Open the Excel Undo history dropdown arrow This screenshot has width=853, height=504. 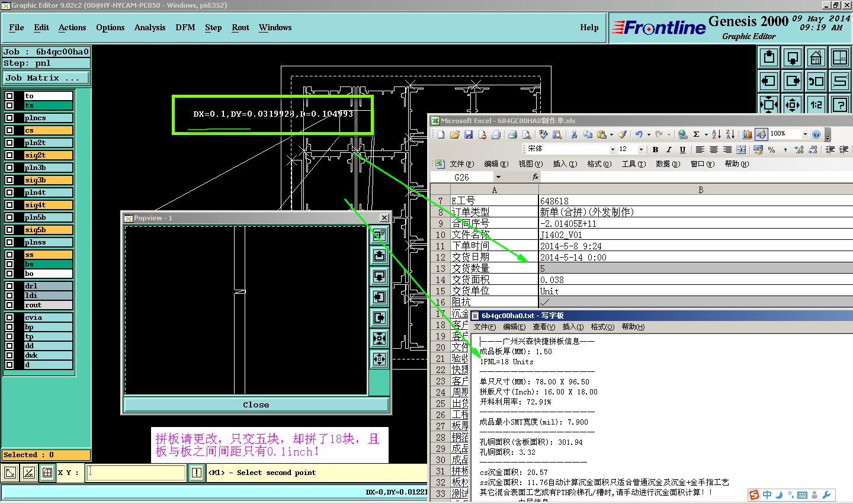pyautogui.click(x=649, y=134)
